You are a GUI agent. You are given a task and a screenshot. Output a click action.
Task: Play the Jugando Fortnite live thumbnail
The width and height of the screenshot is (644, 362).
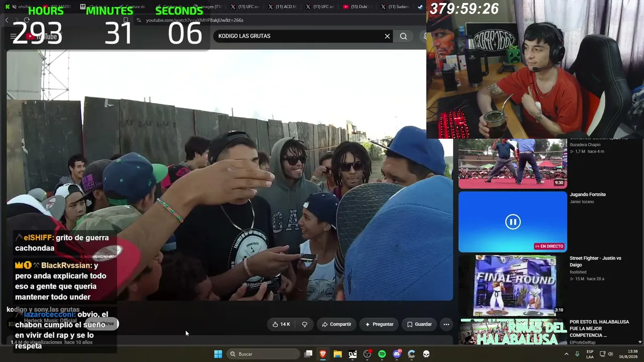[513, 222]
